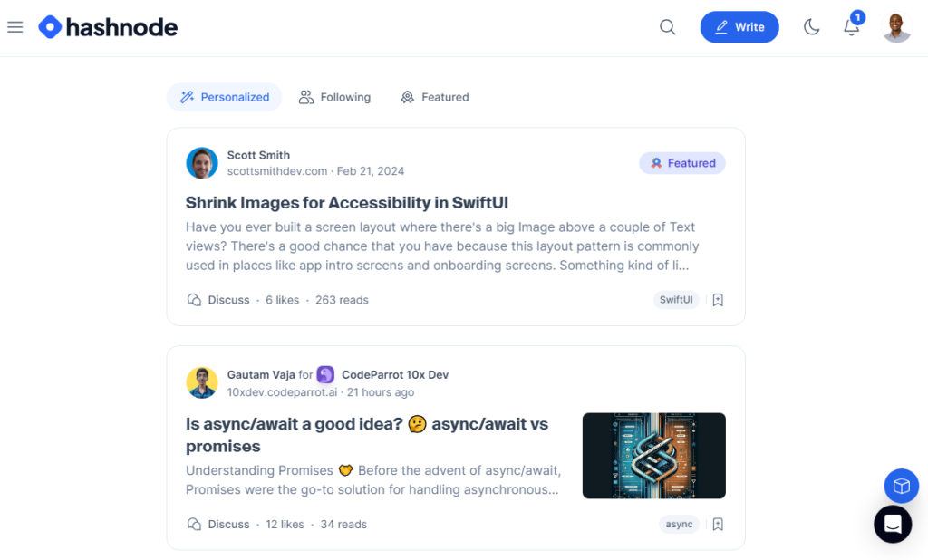
Task: Open notifications bell
Action: 852,26
